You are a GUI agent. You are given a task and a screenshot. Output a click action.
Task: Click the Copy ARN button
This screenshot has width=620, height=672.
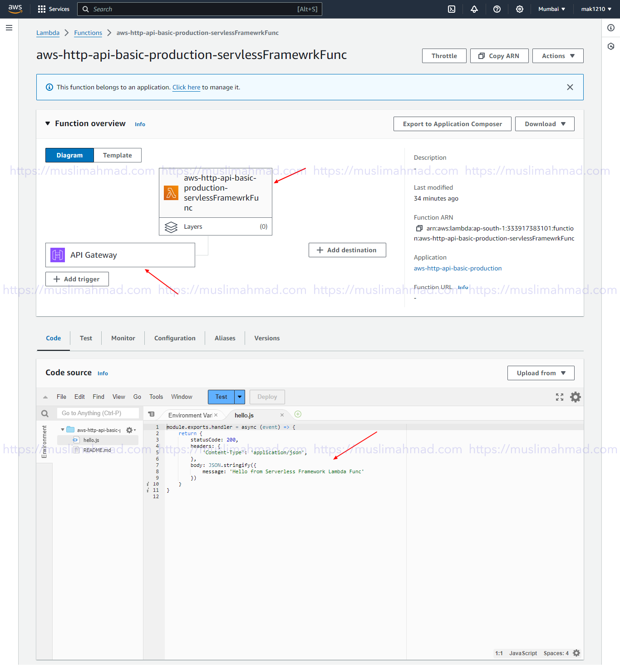tap(499, 56)
